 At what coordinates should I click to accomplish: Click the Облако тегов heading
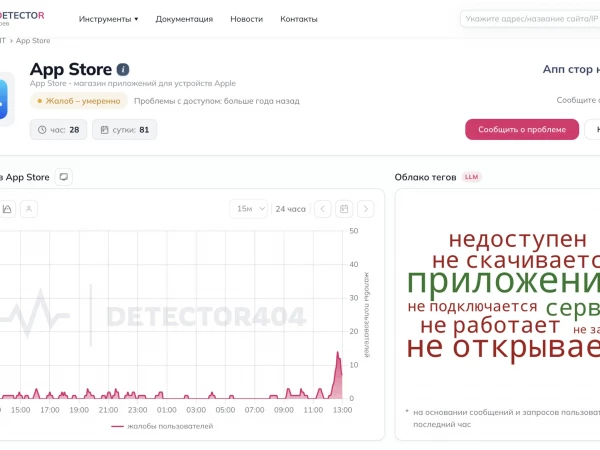(425, 177)
